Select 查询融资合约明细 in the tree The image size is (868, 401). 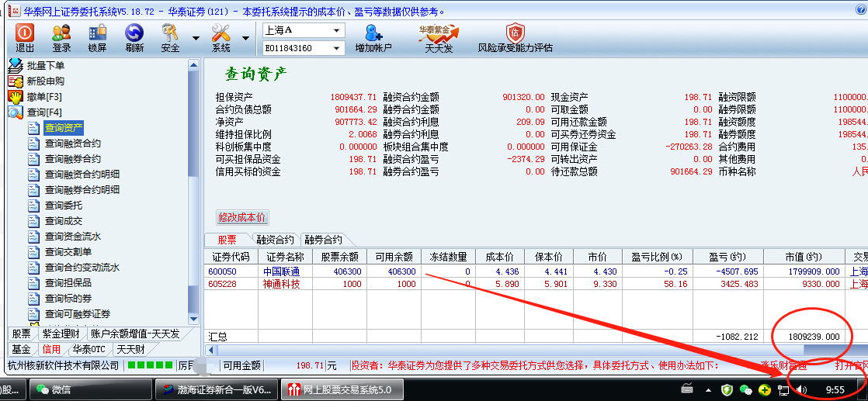click(82, 175)
